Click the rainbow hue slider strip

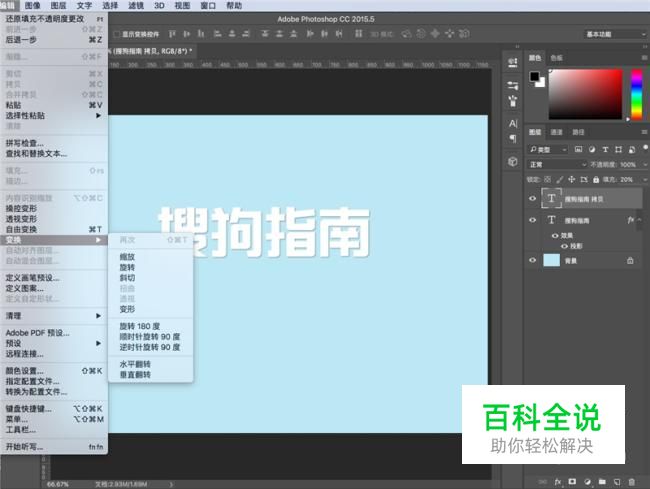click(636, 95)
